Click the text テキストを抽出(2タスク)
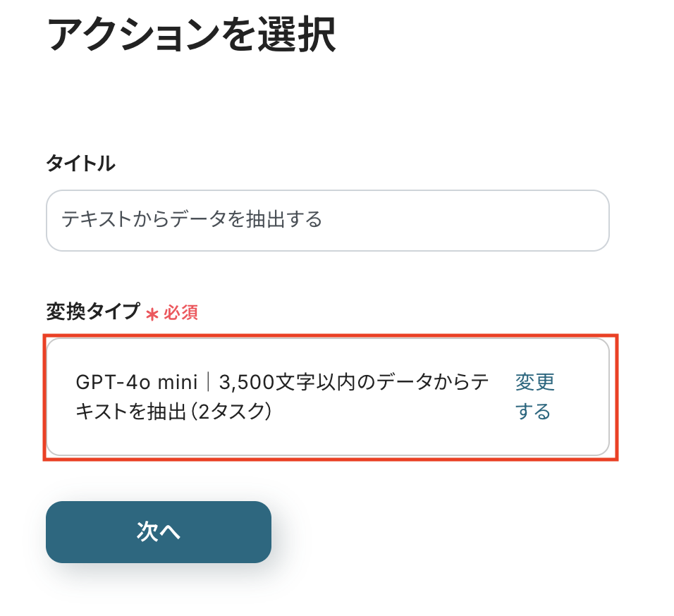The width and height of the screenshot is (674, 616). [x=174, y=412]
